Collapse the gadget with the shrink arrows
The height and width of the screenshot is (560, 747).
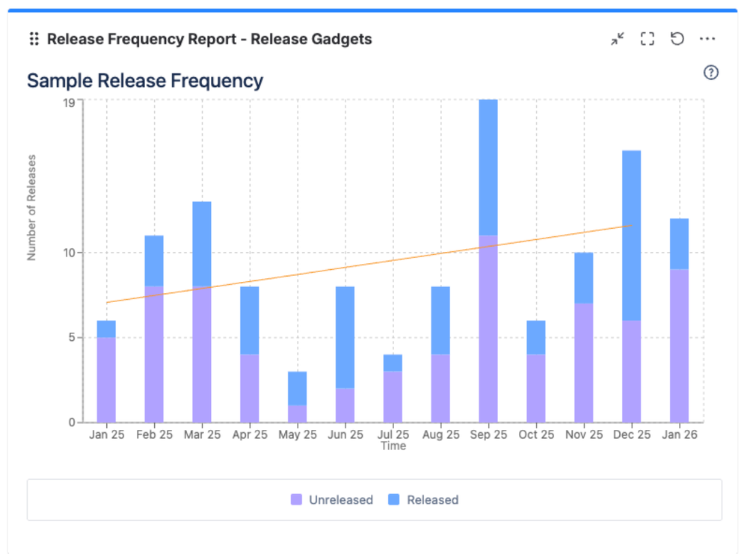click(617, 39)
